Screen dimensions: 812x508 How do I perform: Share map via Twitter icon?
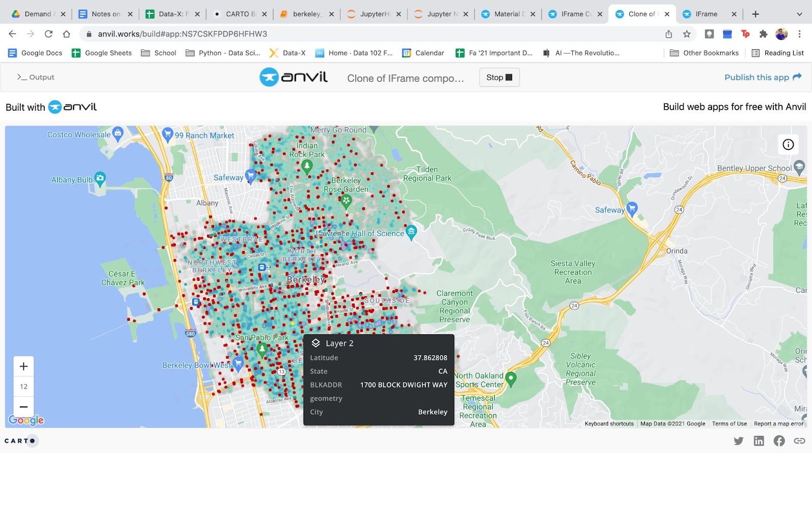(738, 441)
